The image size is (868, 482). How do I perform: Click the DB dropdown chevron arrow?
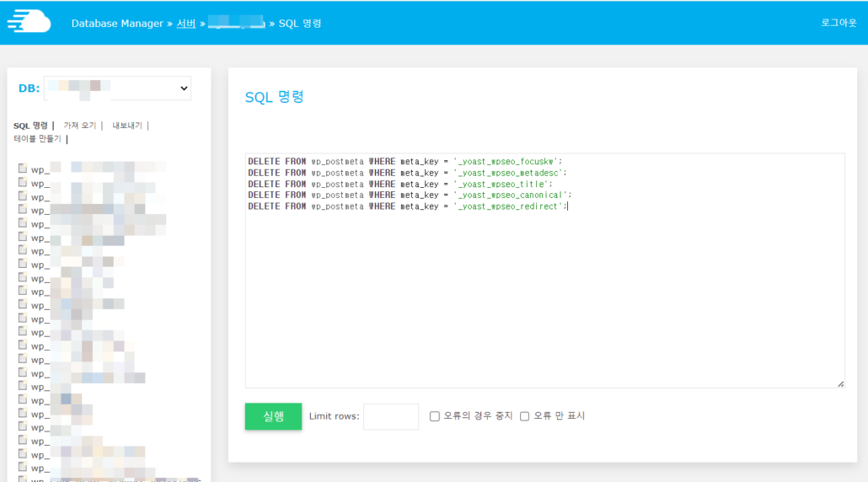pos(184,88)
